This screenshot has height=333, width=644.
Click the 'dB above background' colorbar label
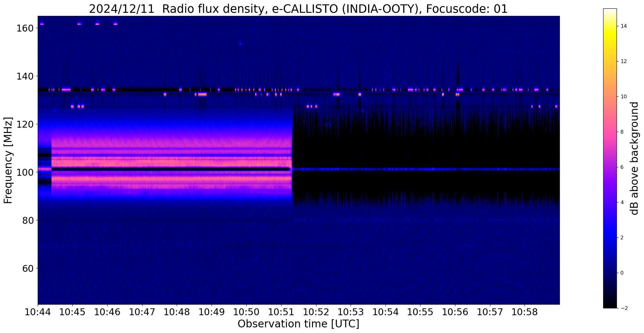click(634, 158)
